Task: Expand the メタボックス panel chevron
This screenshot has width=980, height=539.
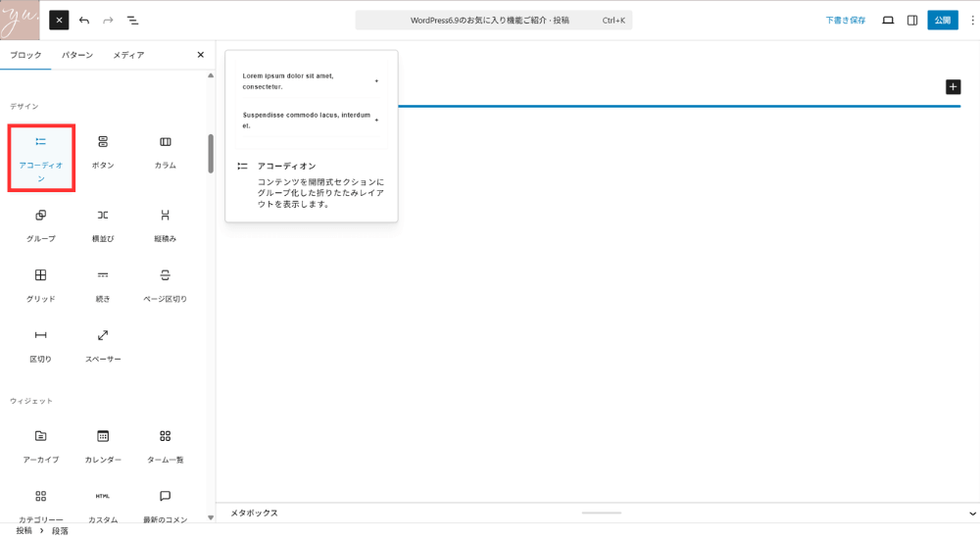Action: pyautogui.click(x=971, y=514)
